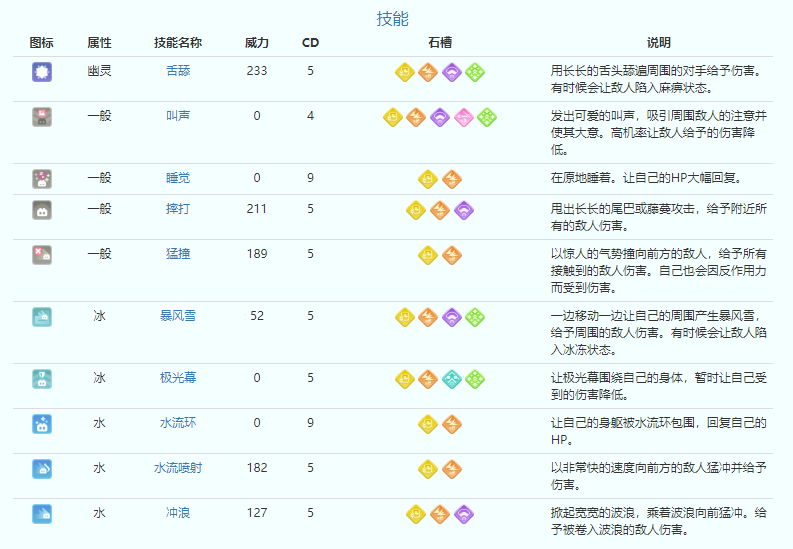Click the CD value 9 in 睡觉 row
This screenshot has width=793, height=549.
[x=311, y=178]
